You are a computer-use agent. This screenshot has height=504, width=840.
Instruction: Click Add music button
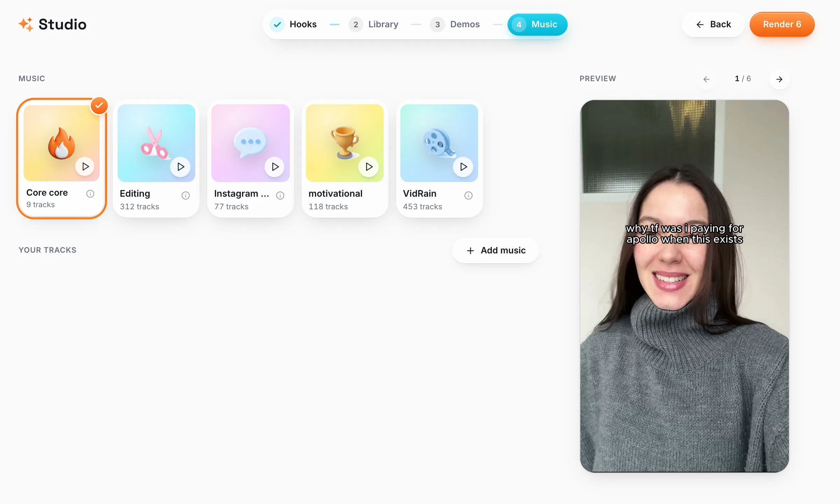click(x=496, y=250)
